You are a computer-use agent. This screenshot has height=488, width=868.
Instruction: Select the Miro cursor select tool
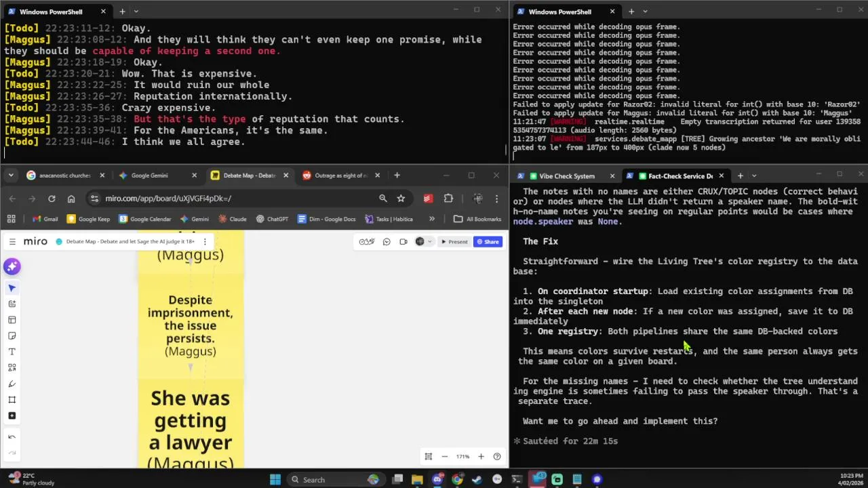click(12, 288)
